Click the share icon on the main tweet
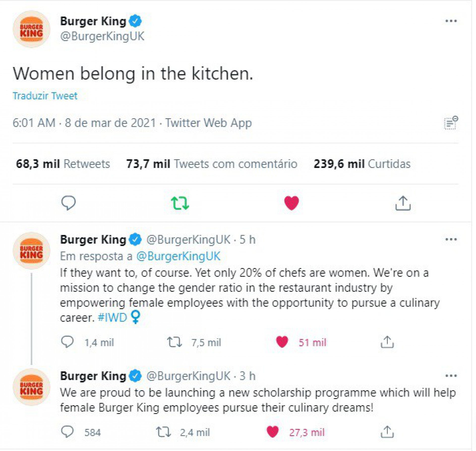The width and height of the screenshot is (476, 451). 403,203
